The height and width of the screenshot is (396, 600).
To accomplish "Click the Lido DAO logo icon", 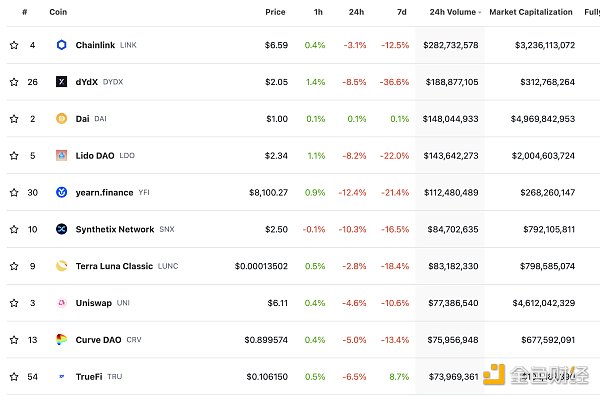I will pos(61,155).
